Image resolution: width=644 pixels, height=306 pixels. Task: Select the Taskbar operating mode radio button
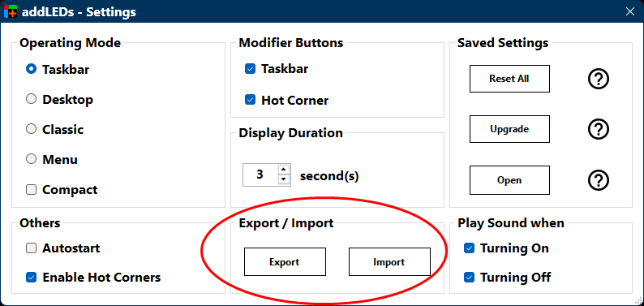point(31,69)
